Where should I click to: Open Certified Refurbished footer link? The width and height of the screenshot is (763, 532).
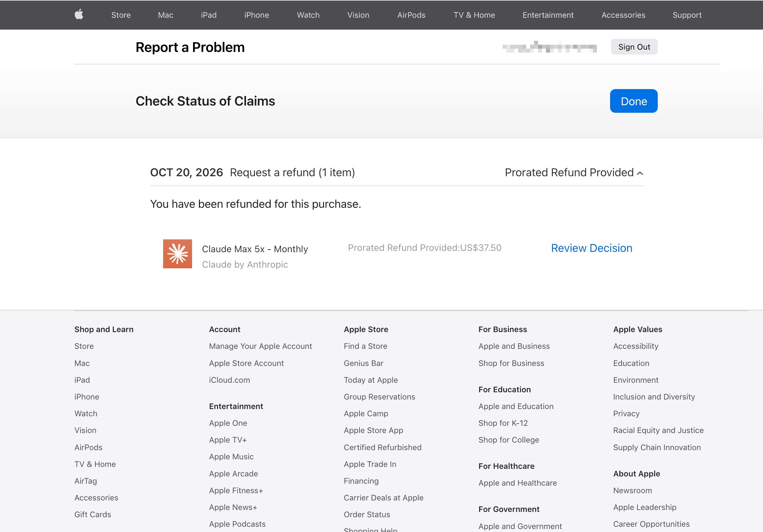coord(382,447)
